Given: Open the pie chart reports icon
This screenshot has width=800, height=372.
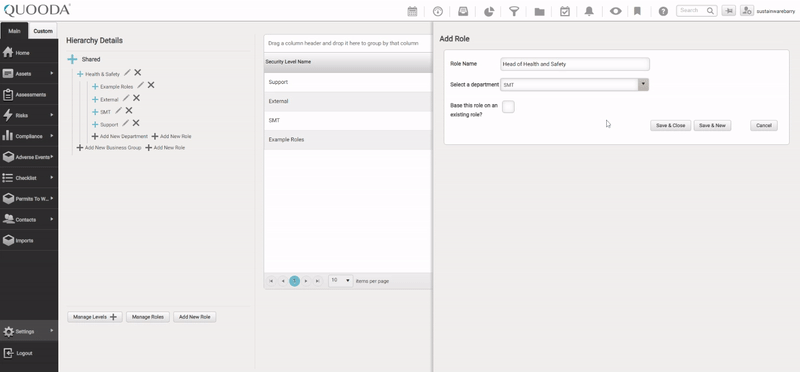Looking at the screenshot, I should (489, 11).
